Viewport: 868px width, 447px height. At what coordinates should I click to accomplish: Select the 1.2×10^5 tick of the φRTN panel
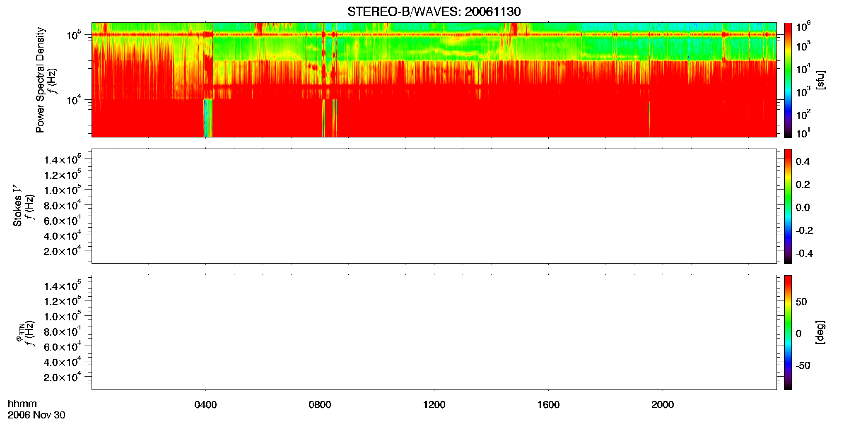click(63, 301)
